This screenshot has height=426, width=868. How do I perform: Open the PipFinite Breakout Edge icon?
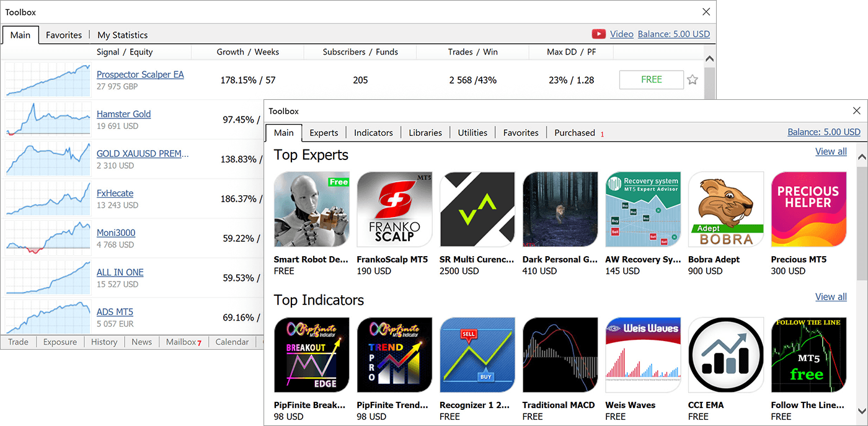(312, 355)
